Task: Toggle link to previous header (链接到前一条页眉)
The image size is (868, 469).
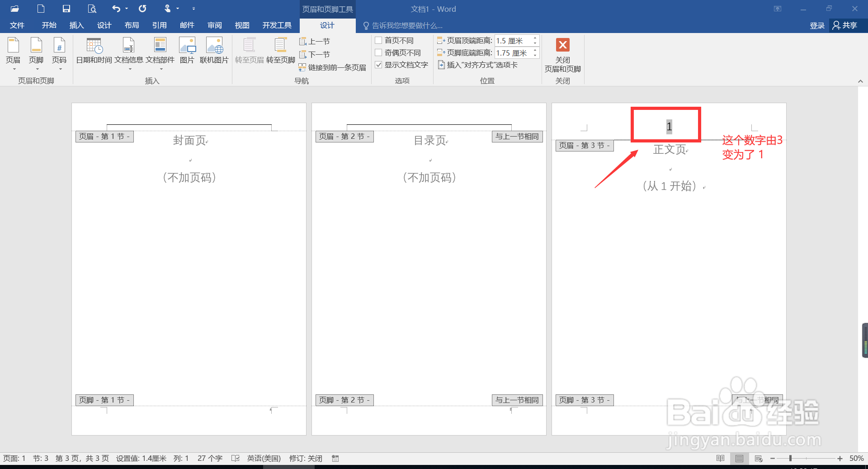Action: [333, 67]
